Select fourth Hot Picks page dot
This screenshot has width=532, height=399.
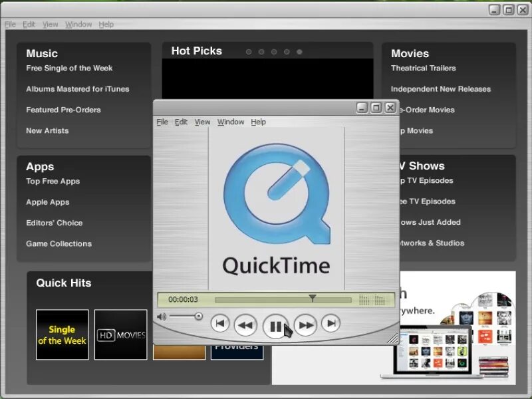pyautogui.click(x=287, y=52)
